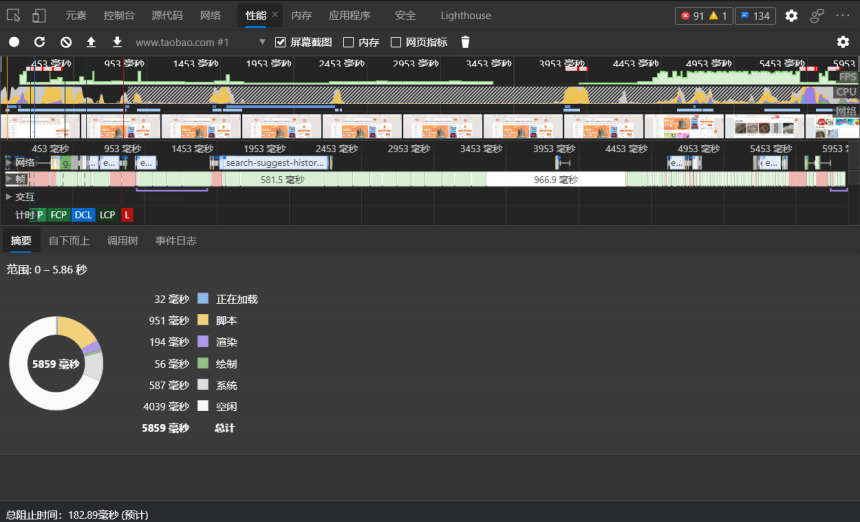Toggle the 屏幕截图 checkbox
860x522 pixels.
(x=280, y=42)
